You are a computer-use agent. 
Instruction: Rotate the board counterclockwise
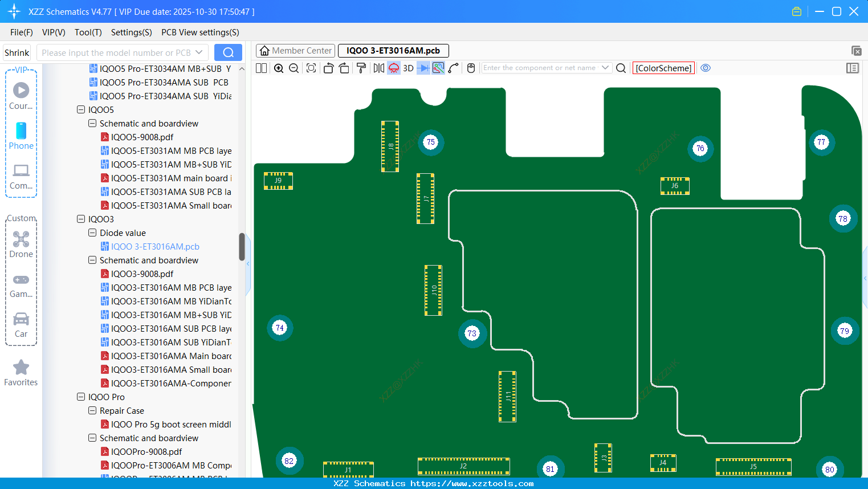tap(328, 68)
